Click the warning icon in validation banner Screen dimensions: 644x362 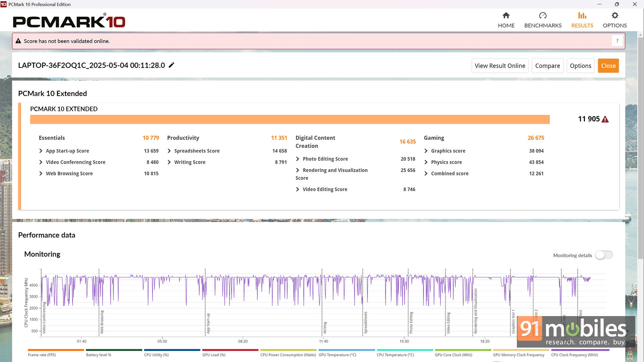18,41
